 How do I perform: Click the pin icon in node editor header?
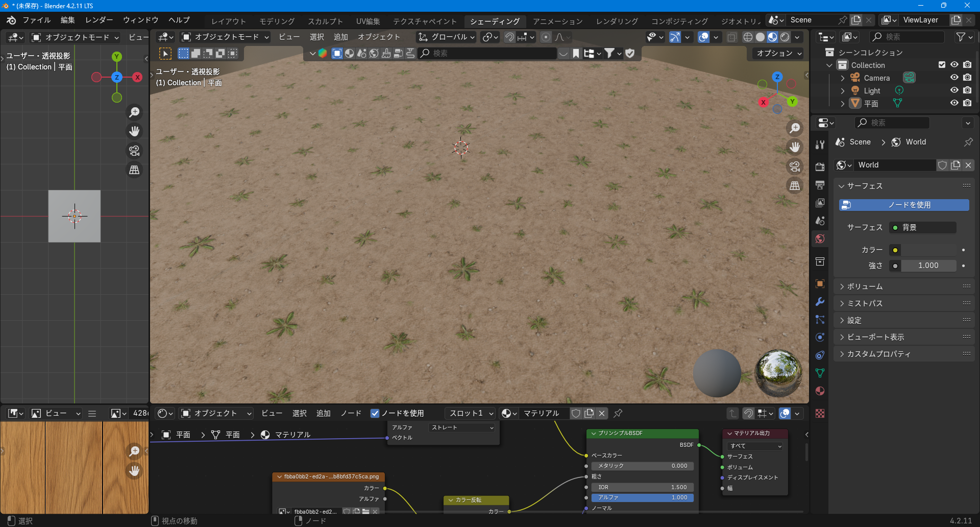point(618,413)
